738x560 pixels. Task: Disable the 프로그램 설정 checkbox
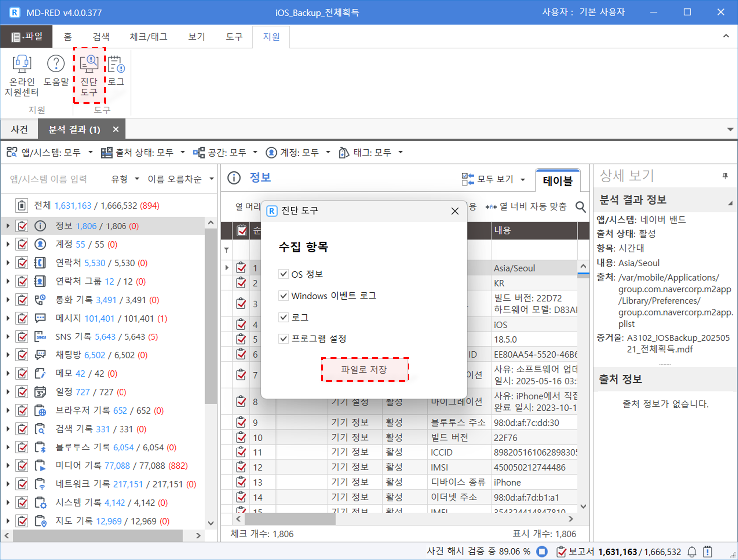284,339
